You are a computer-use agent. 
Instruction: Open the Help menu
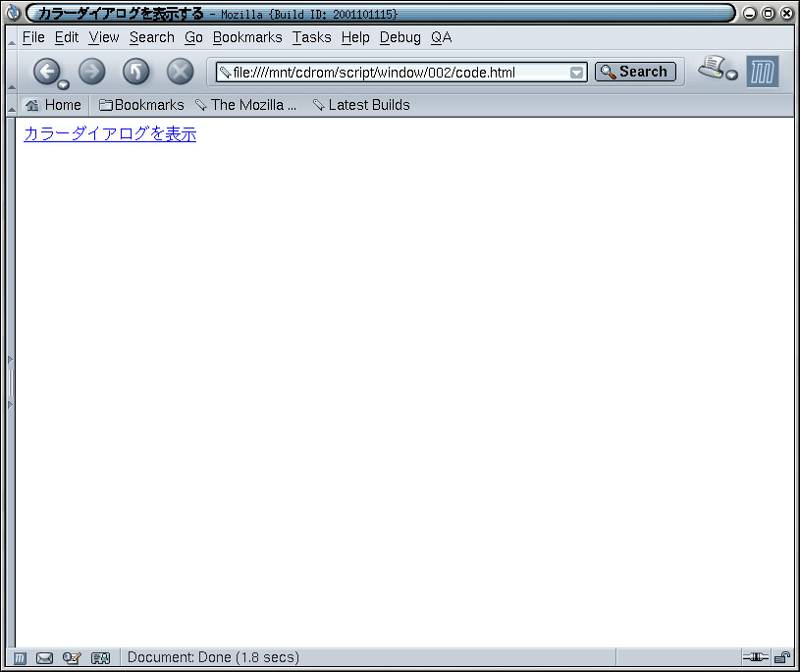tap(355, 37)
